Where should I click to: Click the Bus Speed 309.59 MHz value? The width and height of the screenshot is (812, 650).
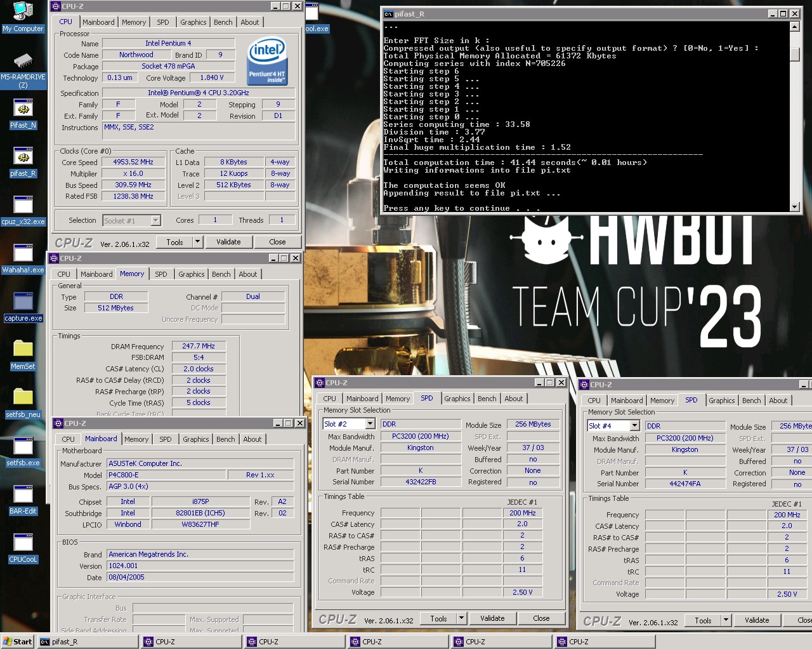click(133, 185)
